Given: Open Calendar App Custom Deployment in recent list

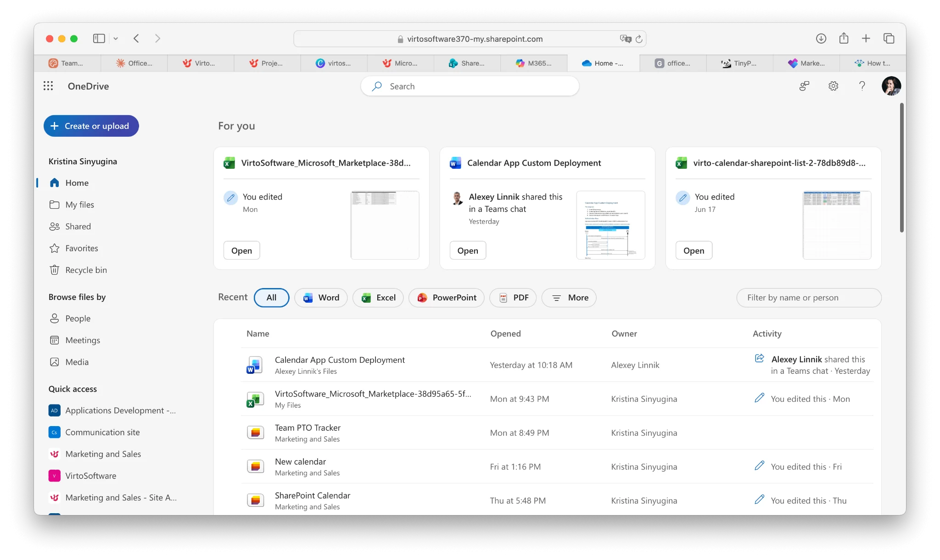Looking at the screenshot, I should point(340,360).
